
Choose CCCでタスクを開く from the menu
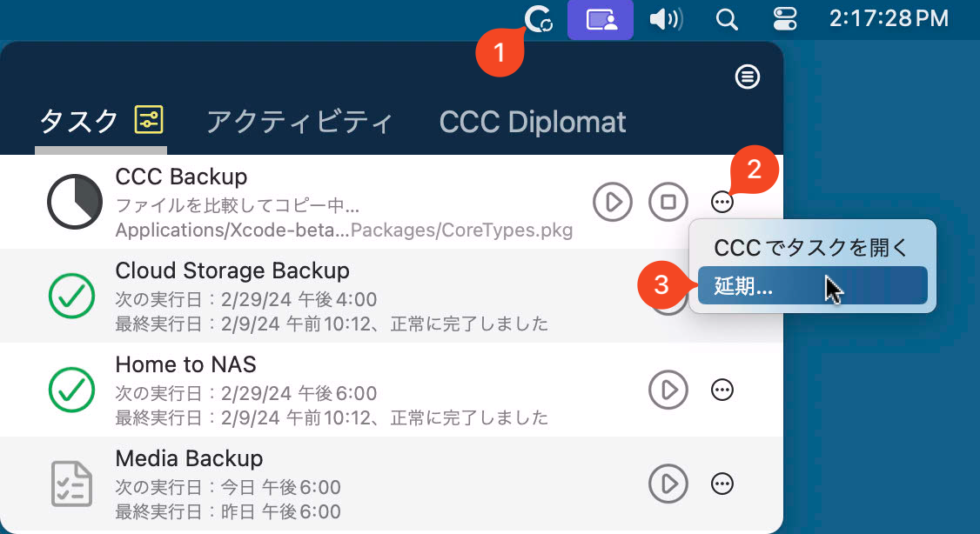pos(812,247)
